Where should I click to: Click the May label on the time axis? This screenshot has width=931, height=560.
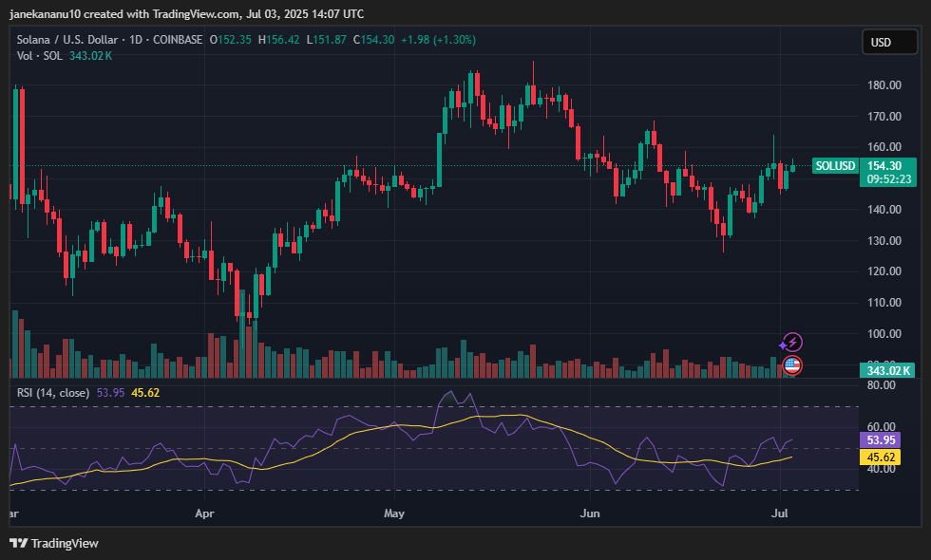pos(394,513)
